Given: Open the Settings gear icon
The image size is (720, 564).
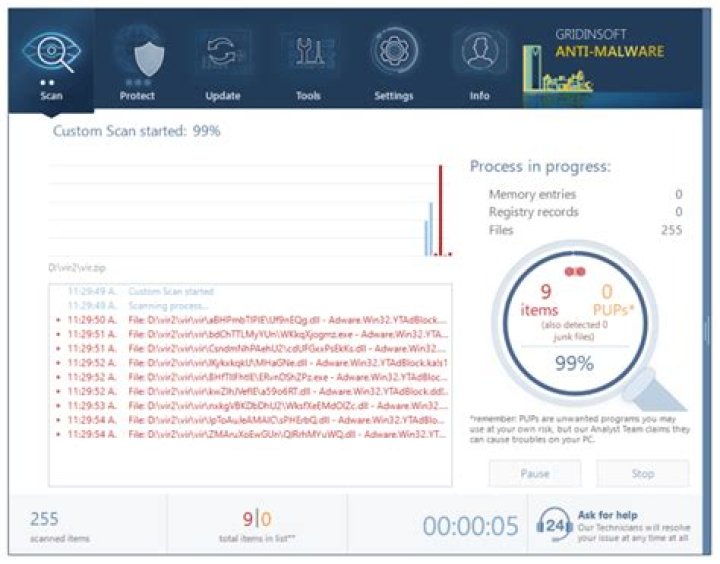Looking at the screenshot, I should pos(394,51).
